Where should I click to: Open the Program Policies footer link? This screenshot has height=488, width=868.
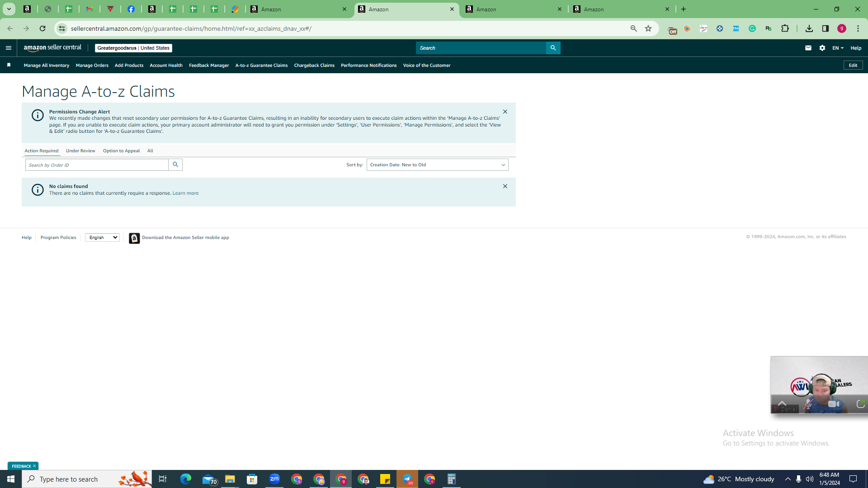coord(58,238)
